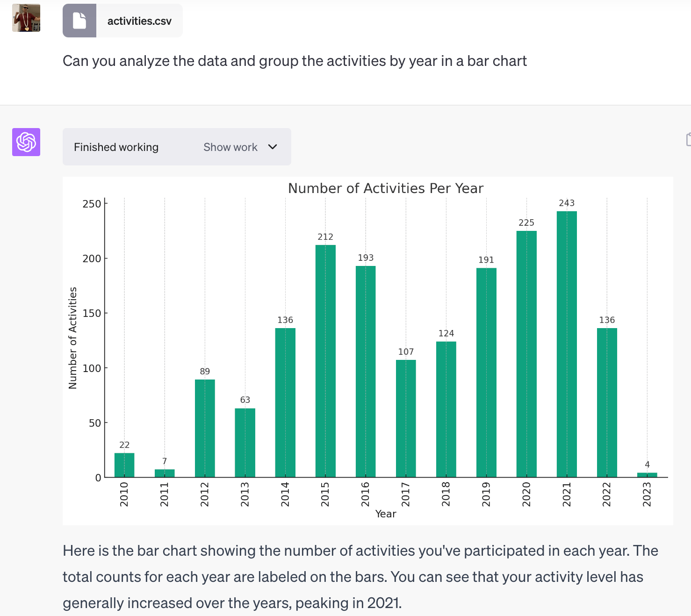Click the 2012 bar labeled 89

205,428
